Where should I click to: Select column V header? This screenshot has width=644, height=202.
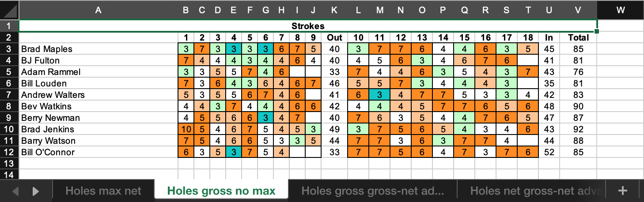[578, 10]
